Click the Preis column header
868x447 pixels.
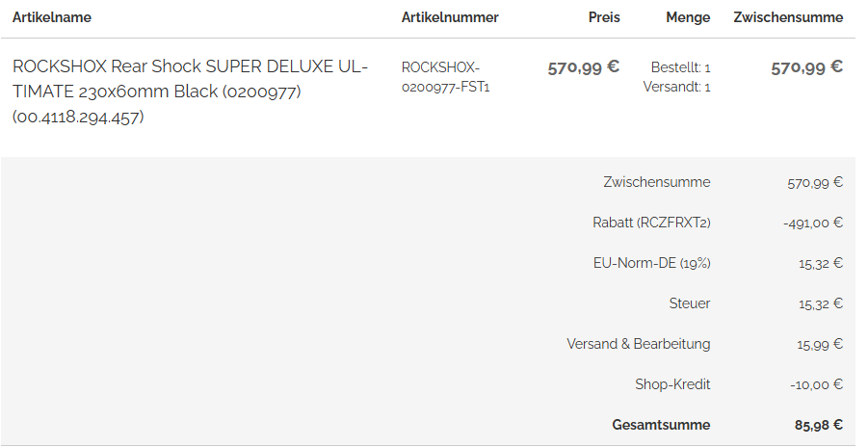tap(604, 17)
